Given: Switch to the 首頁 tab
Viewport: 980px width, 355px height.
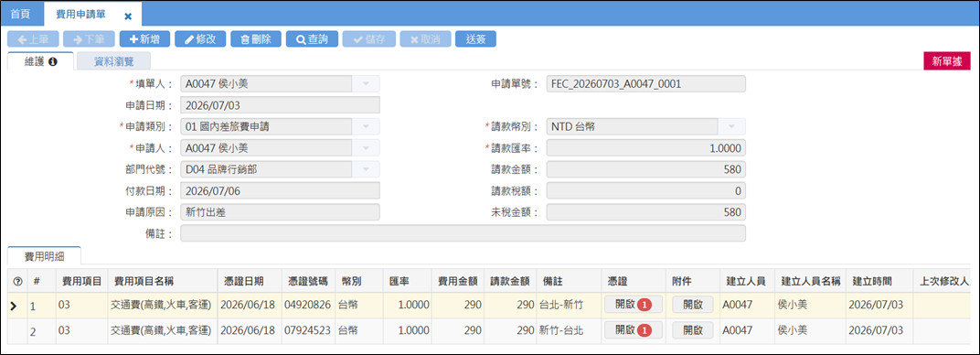Looking at the screenshot, I should pos(21,14).
